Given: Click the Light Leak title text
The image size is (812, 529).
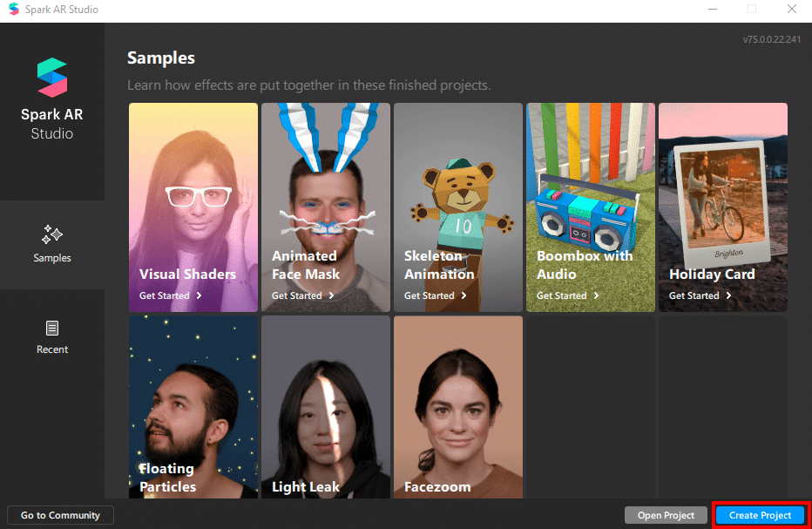Looking at the screenshot, I should coord(306,487).
